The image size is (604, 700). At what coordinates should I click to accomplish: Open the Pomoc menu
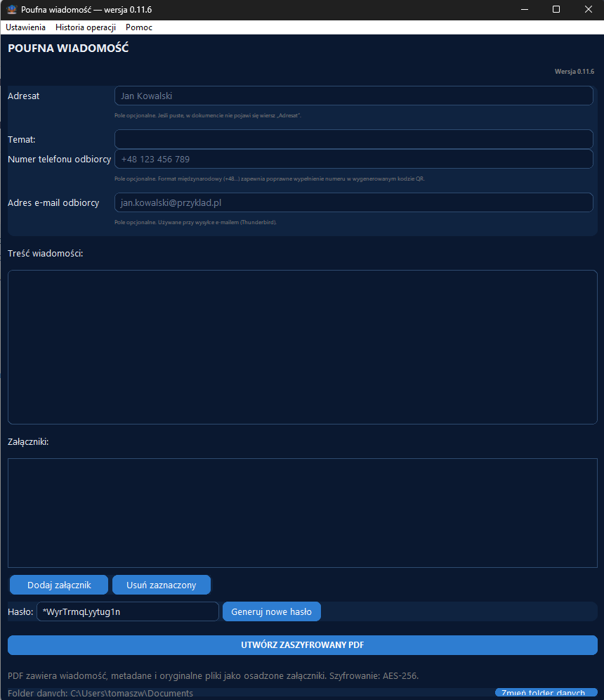click(139, 27)
